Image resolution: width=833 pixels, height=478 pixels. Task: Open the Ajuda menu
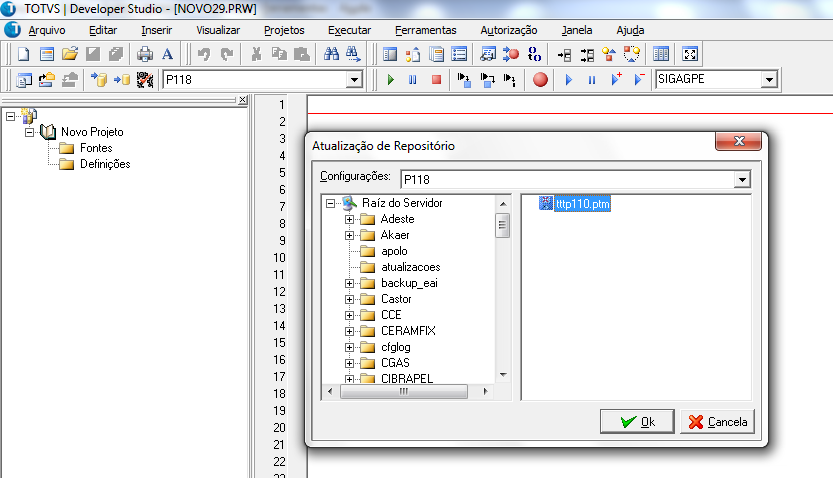pos(631,30)
